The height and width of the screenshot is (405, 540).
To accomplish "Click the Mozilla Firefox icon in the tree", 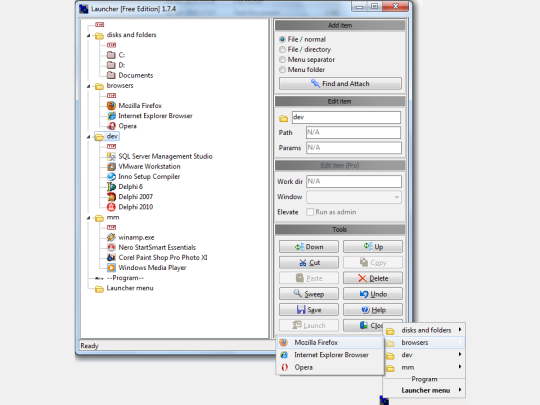I will click(x=111, y=105).
